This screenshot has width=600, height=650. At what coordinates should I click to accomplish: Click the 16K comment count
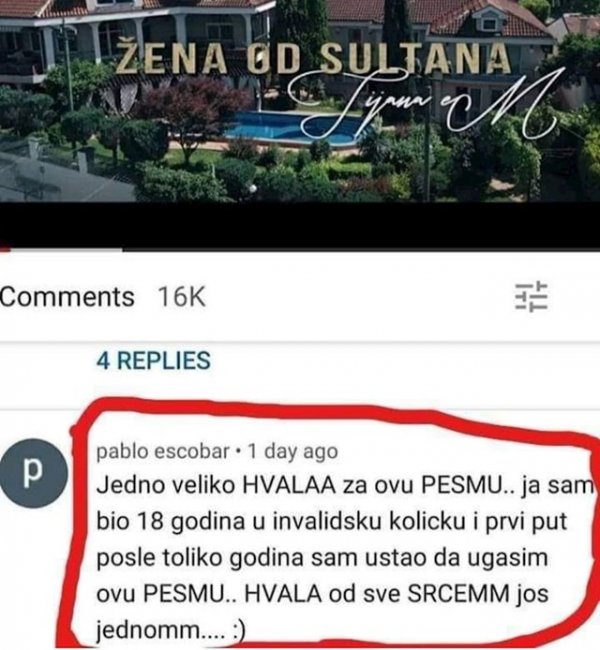pyautogui.click(x=182, y=297)
